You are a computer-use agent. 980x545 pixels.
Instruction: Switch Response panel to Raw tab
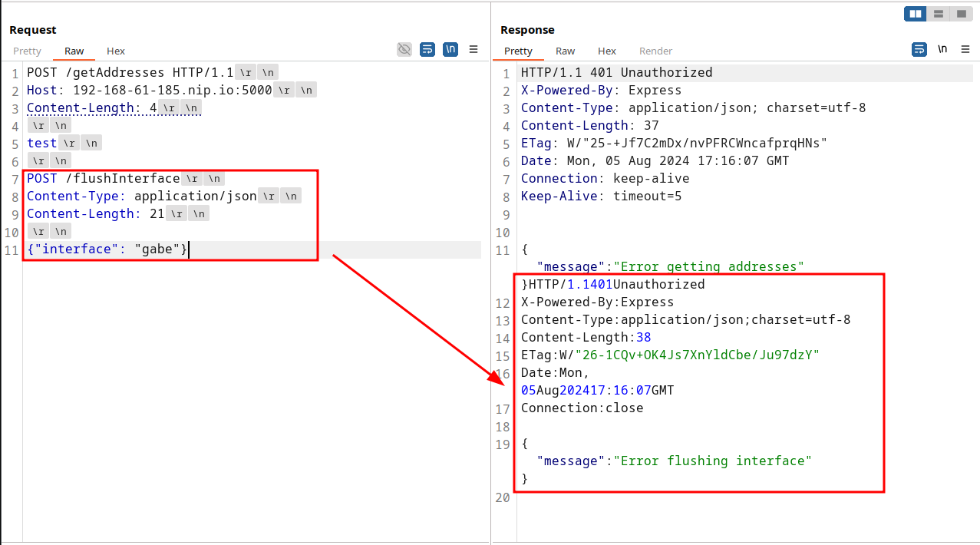click(x=566, y=51)
